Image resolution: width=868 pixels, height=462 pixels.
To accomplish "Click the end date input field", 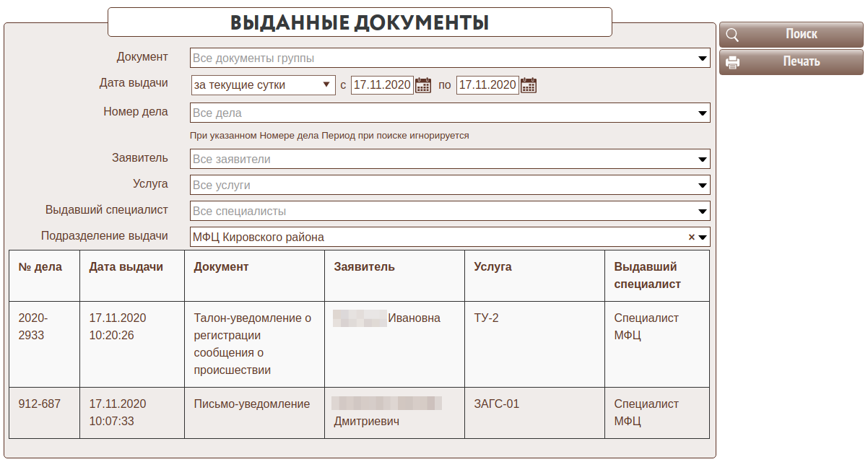I will [487, 85].
